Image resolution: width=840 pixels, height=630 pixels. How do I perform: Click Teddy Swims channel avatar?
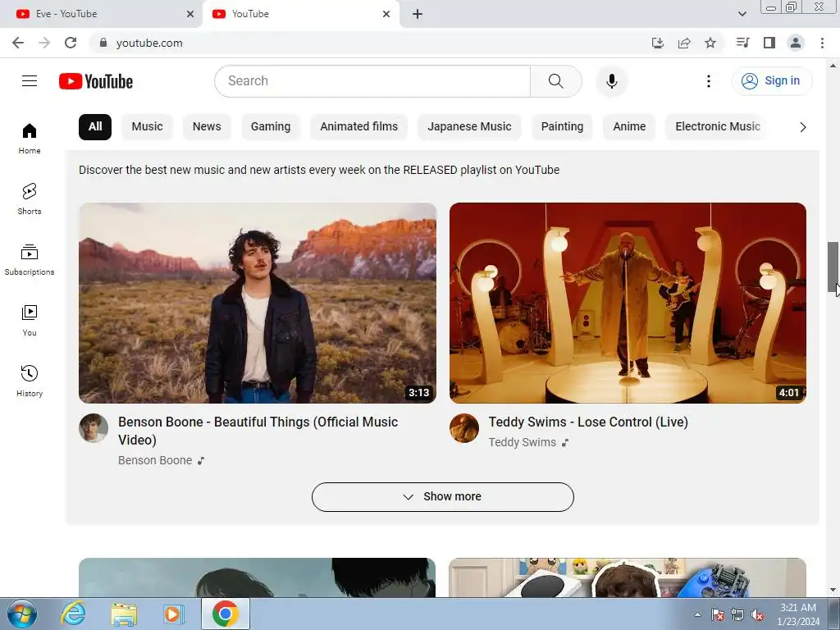tap(464, 428)
